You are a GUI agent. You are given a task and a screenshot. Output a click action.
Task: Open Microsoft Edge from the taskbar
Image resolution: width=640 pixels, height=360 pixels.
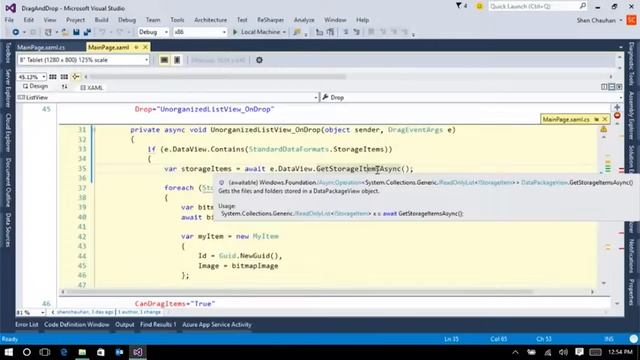[x=64, y=352]
